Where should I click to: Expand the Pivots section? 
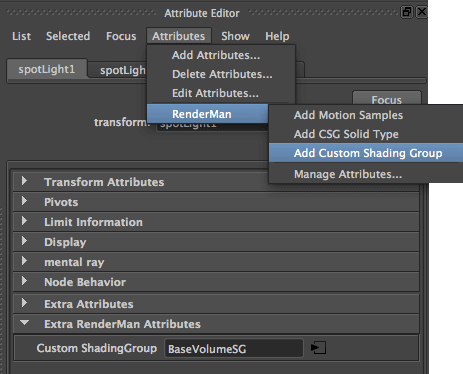click(216, 202)
